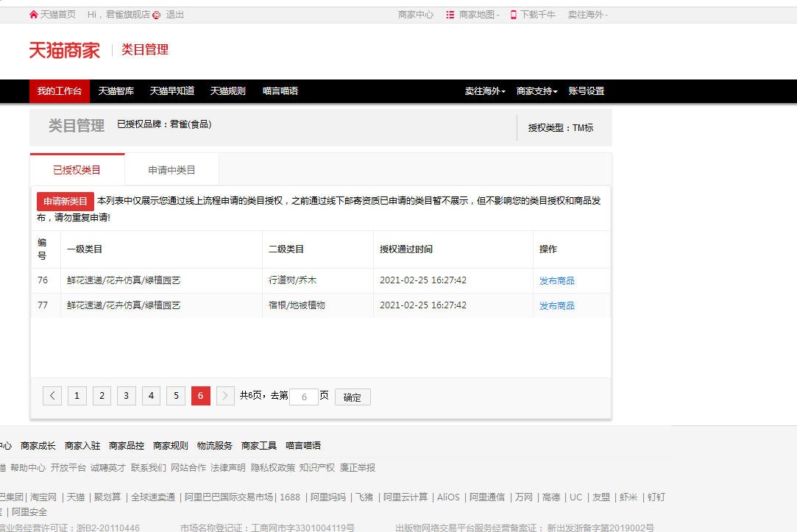797x532 pixels.
Task: Click the small shop badge icon after 君雀旗舰店
Action: coord(157,15)
